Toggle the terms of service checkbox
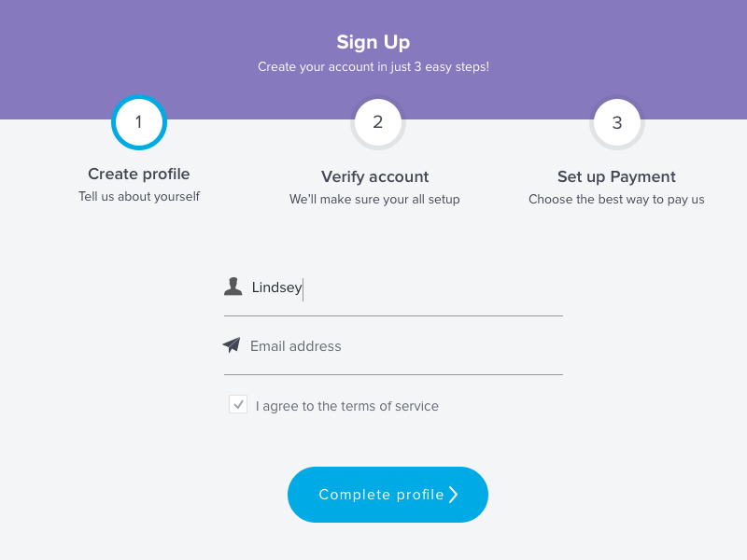Image resolution: width=747 pixels, height=560 pixels. pyautogui.click(x=238, y=404)
